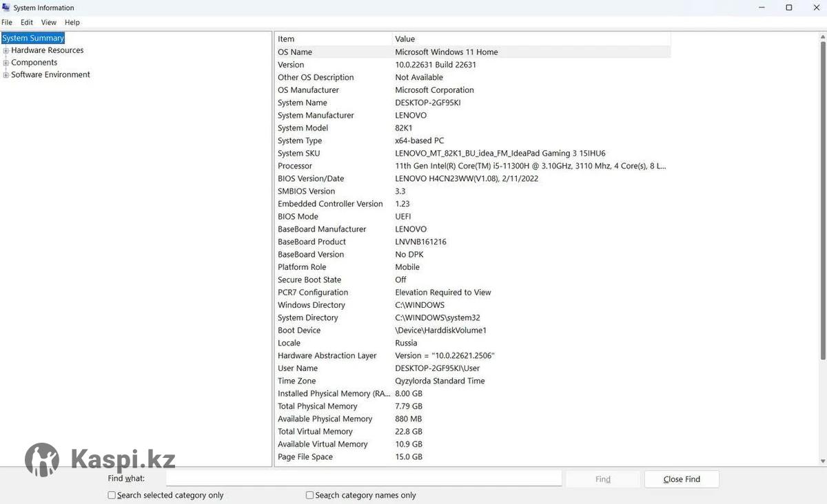Open the Help menu

[72, 23]
